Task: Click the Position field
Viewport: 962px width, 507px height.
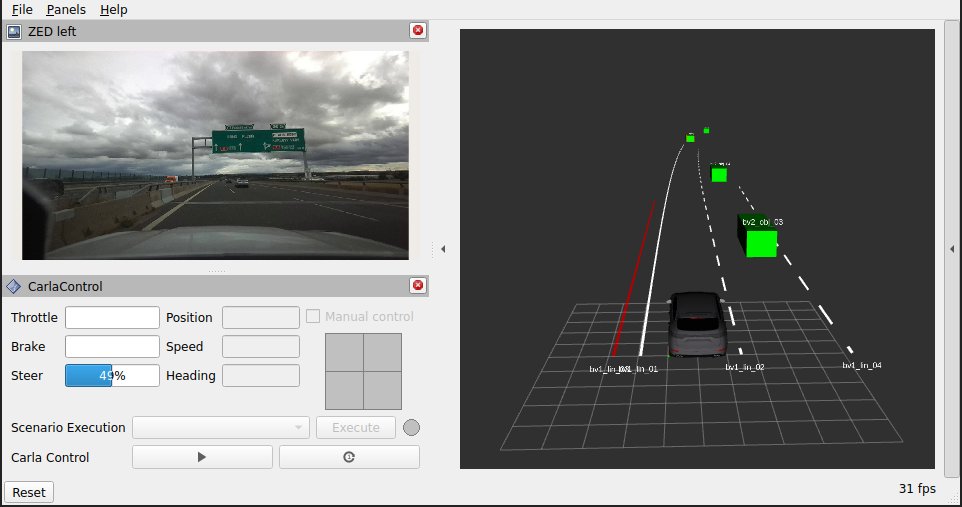Action: 261,317
